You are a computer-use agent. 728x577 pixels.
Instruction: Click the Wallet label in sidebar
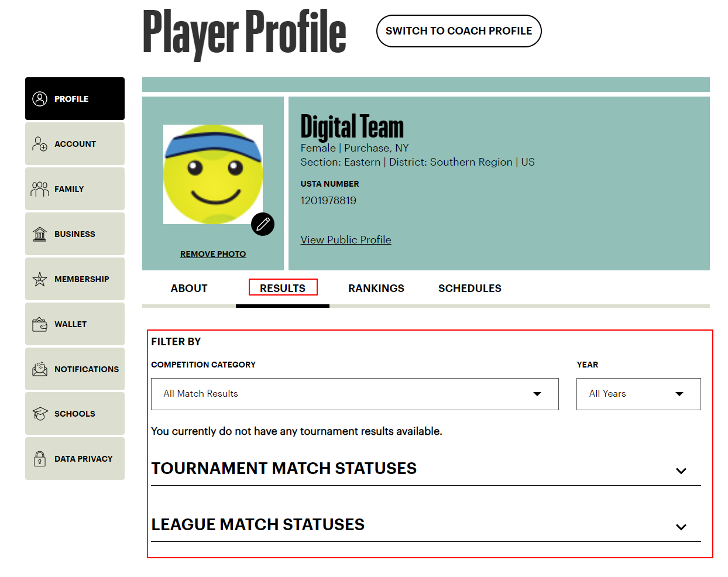point(70,324)
